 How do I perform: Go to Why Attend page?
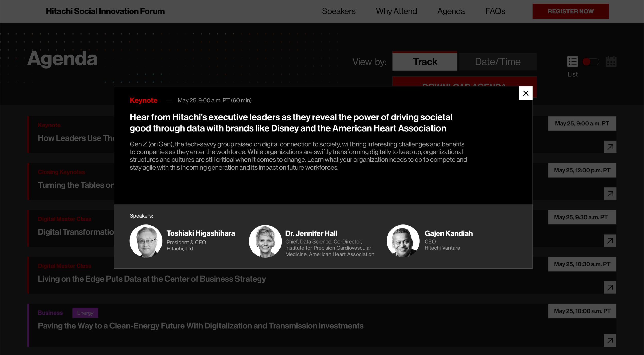pos(396,11)
